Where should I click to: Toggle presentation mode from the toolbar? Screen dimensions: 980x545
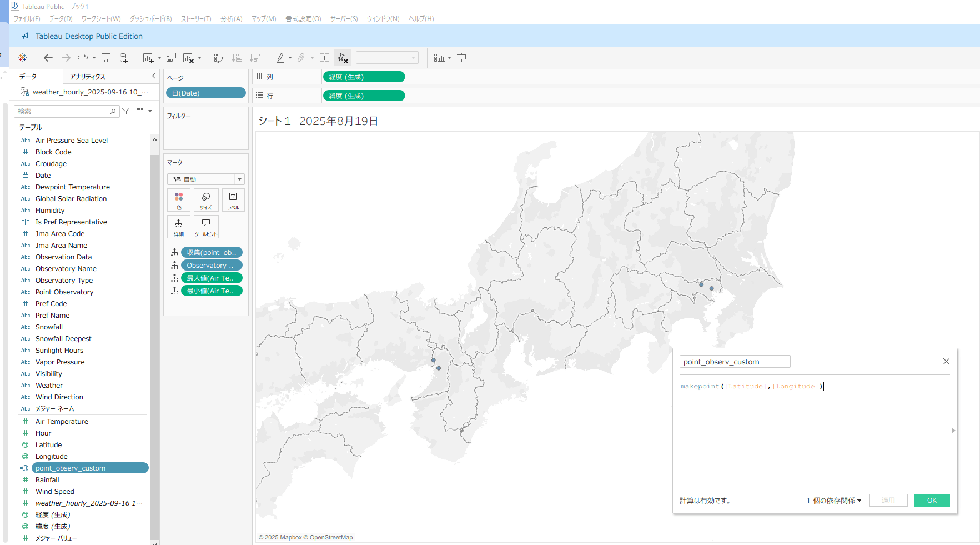coord(461,58)
